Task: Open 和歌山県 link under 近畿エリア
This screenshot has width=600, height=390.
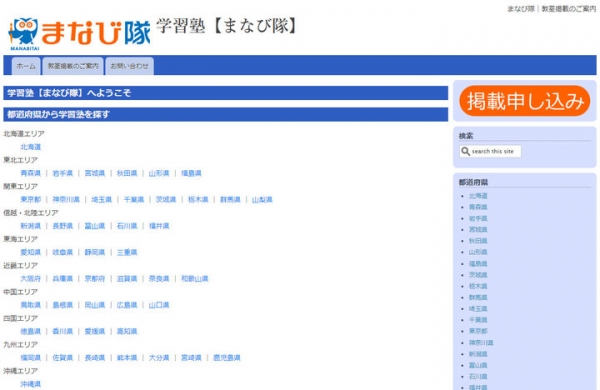Action: coord(195,279)
